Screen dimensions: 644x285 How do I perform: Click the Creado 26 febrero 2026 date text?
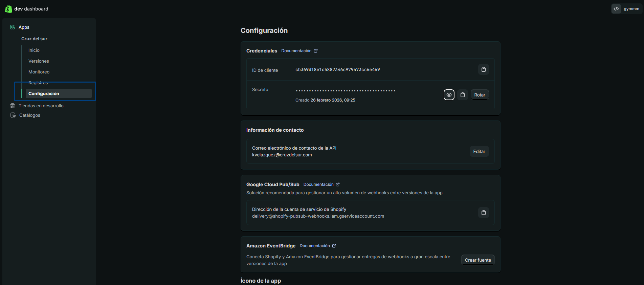click(325, 100)
